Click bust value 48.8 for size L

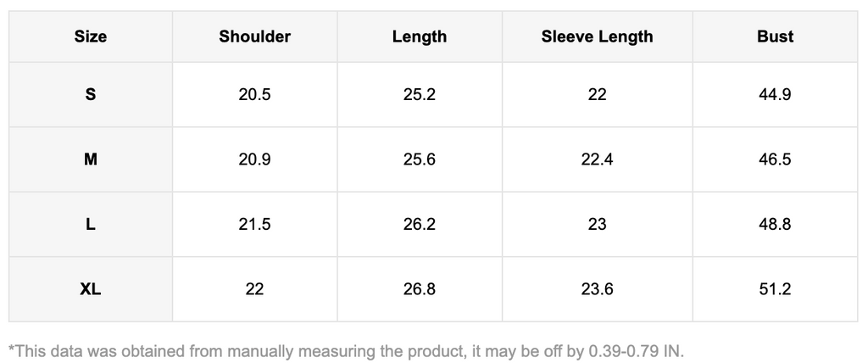click(x=775, y=225)
